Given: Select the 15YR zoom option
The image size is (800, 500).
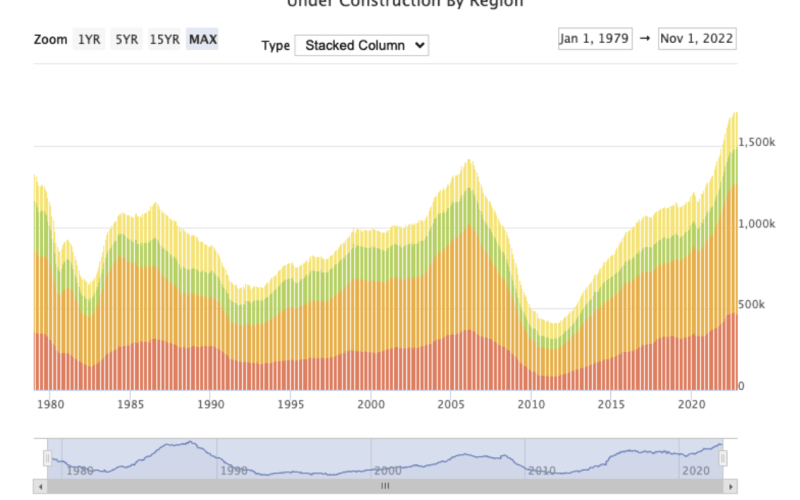Looking at the screenshot, I should pyautogui.click(x=164, y=40).
